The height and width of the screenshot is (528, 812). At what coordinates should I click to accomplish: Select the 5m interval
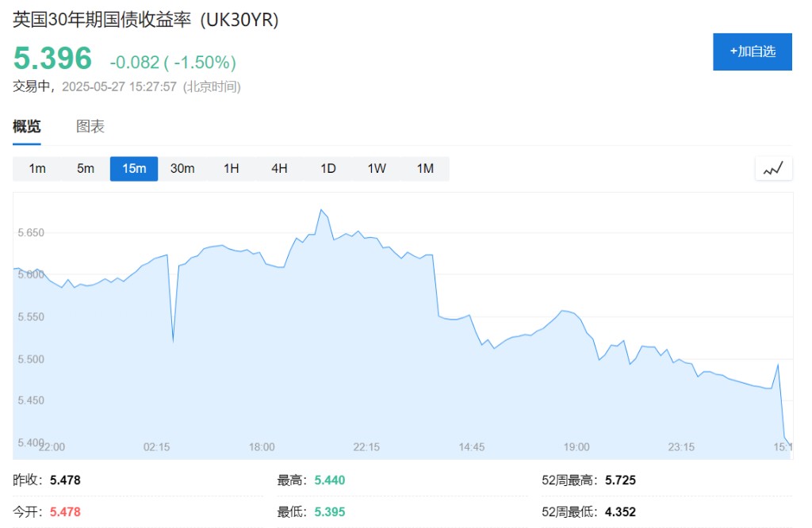coord(86,168)
